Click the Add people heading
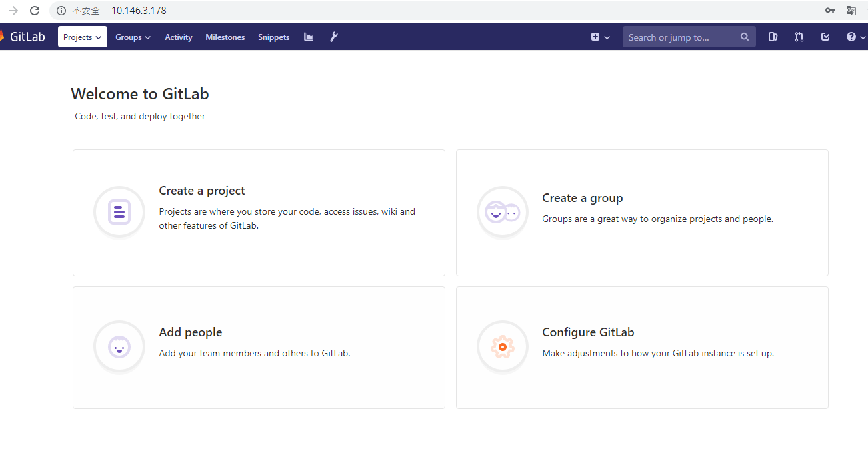Viewport: 868px width, 461px height. (191, 332)
